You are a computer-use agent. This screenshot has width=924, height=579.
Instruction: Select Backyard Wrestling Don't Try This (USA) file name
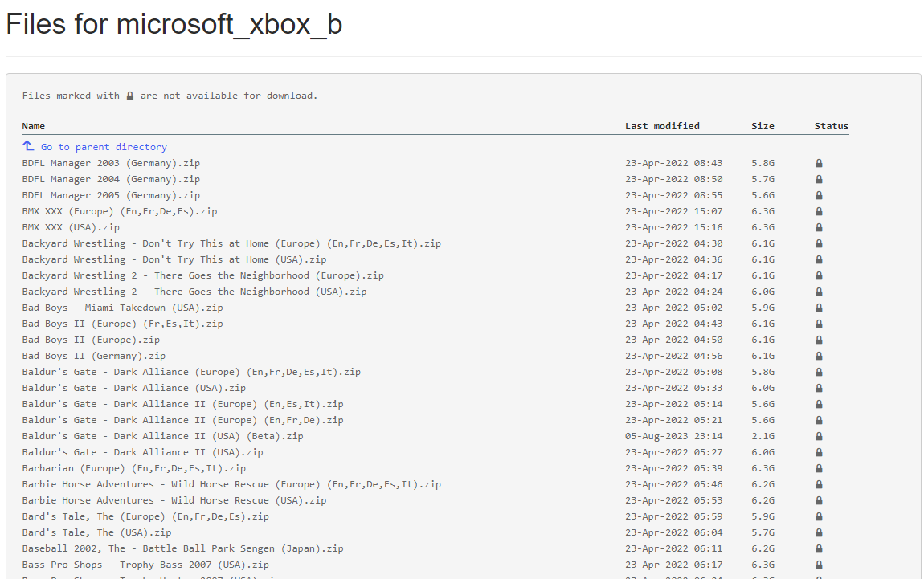174,259
